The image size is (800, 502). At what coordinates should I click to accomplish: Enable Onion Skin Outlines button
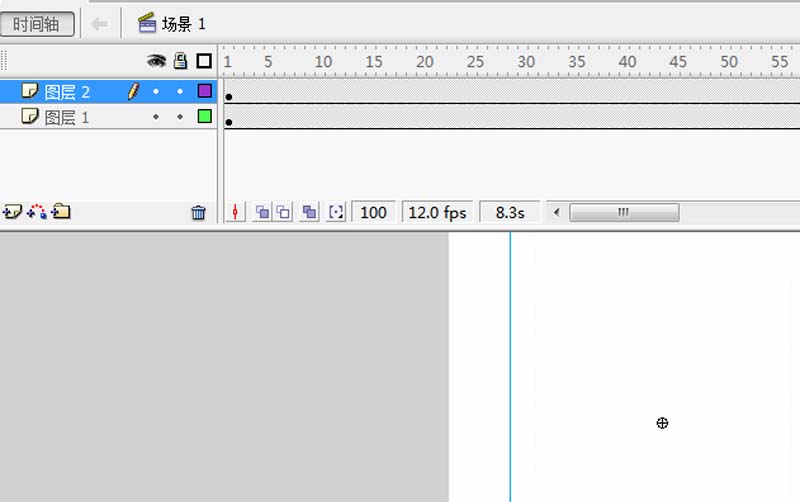click(x=283, y=212)
